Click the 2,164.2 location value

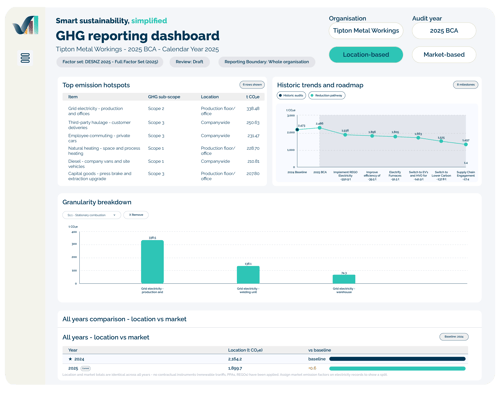click(x=235, y=359)
